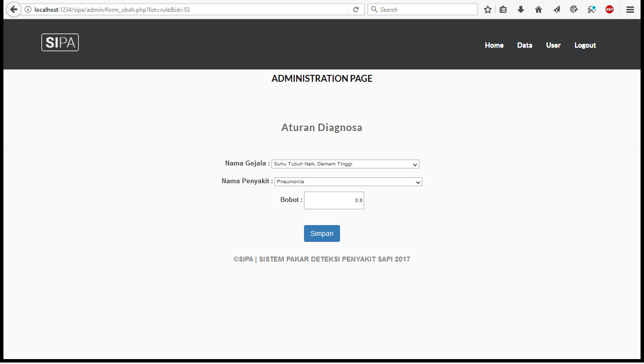Screen dimensions: 644x364
Task: Click the paper plane send icon
Action: pyautogui.click(x=556, y=9)
